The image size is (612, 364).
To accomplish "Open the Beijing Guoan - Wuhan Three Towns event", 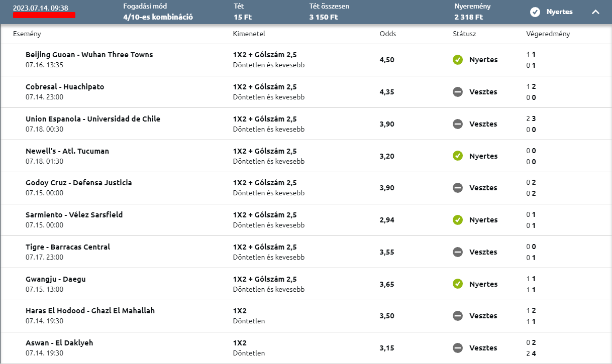I will 89,55.
